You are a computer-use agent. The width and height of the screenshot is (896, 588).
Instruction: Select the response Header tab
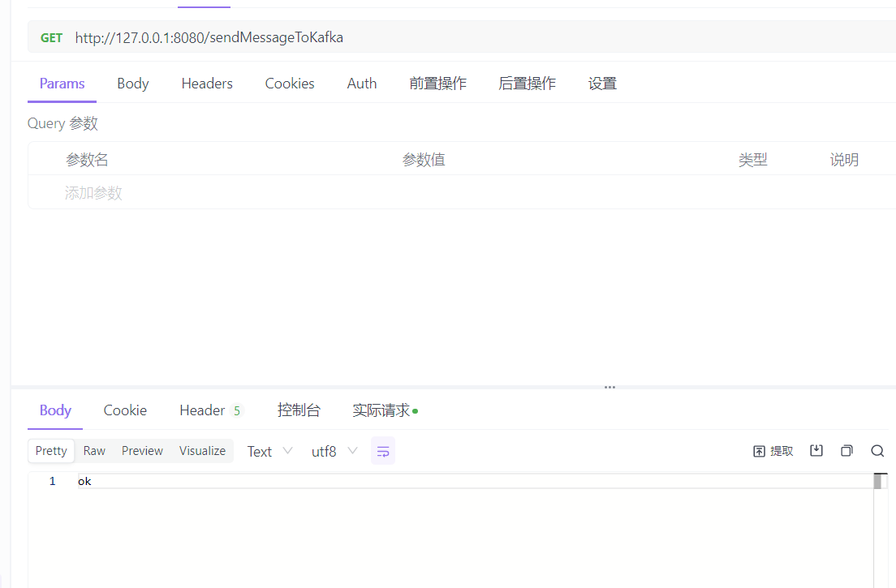pyautogui.click(x=211, y=410)
